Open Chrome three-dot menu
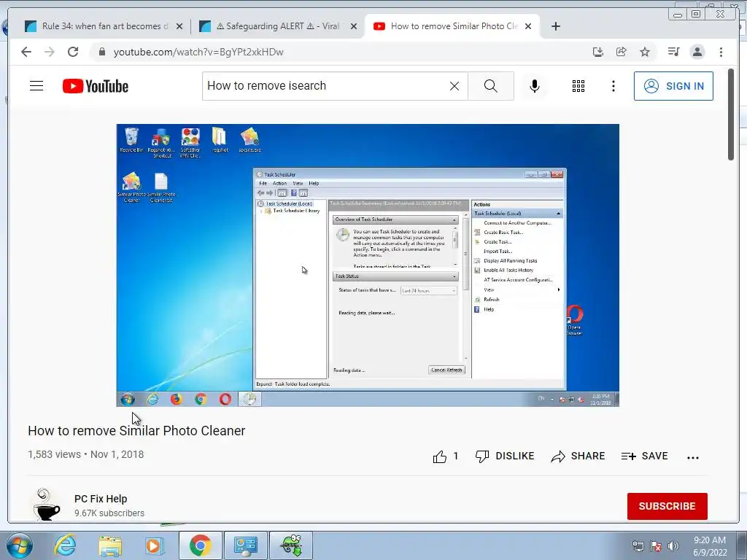 click(x=721, y=52)
